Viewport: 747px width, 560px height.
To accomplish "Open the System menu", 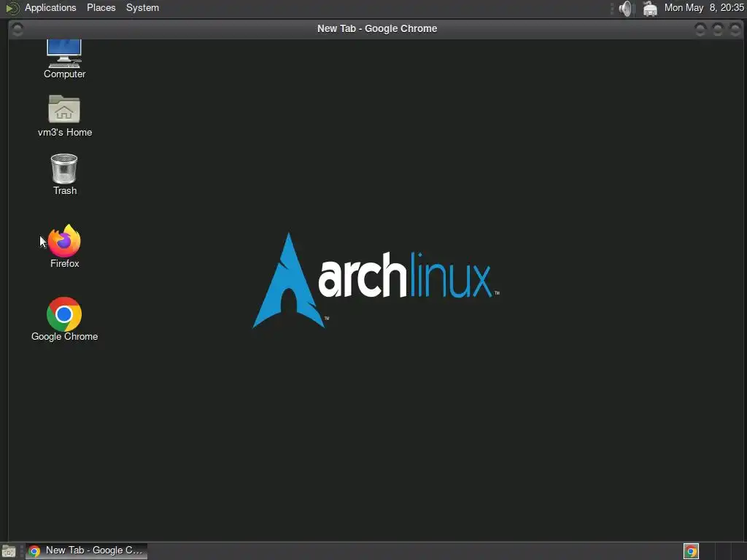I will (142, 7).
